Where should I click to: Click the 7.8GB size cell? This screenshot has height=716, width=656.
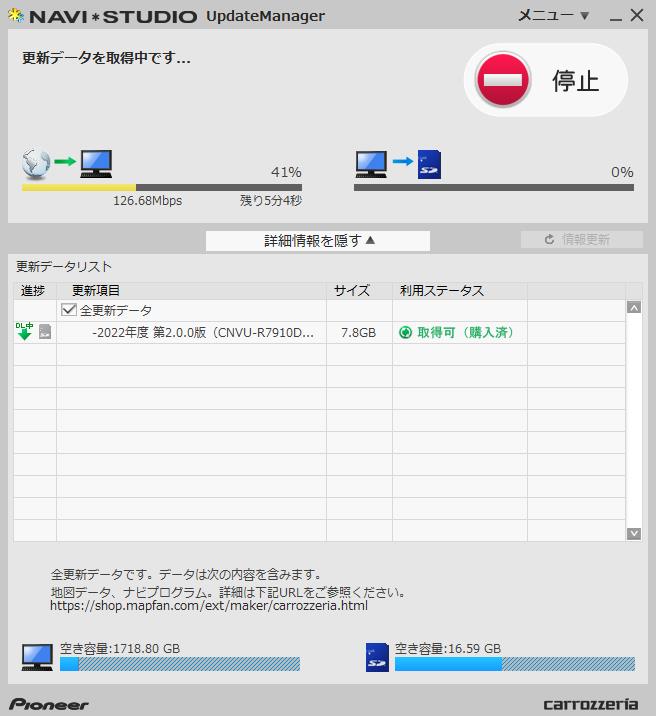coord(359,332)
